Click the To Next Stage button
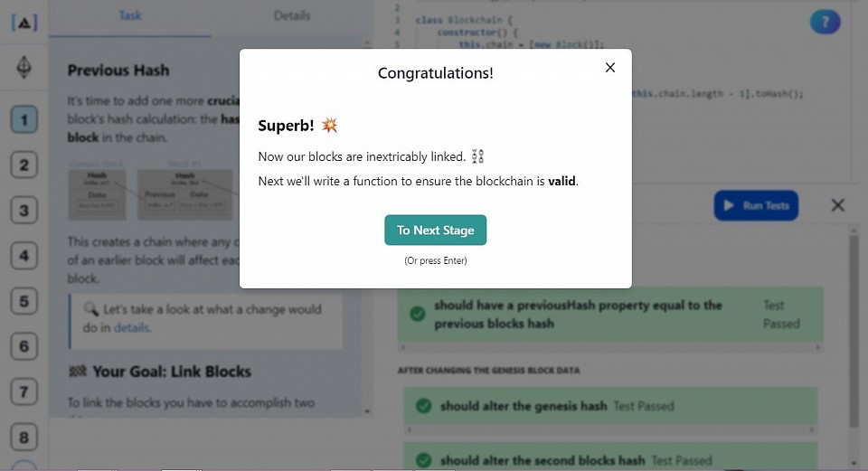Screen dimensions: 868x471 435,230
